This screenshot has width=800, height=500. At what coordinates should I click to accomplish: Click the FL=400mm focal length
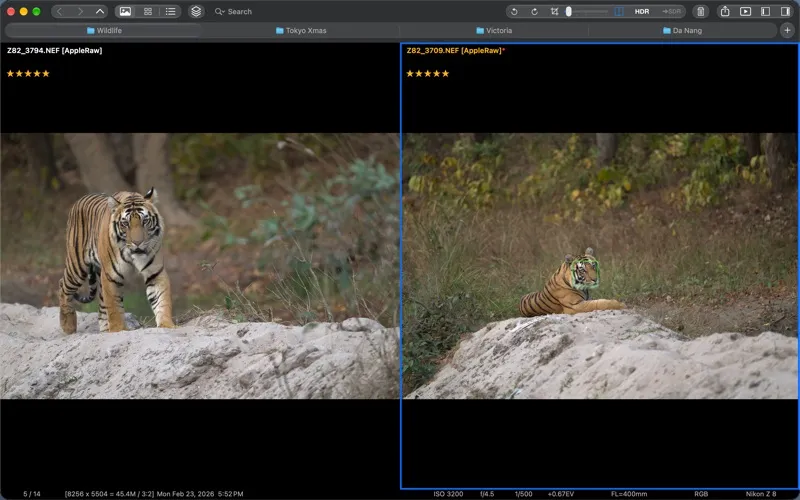click(x=629, y=494)
